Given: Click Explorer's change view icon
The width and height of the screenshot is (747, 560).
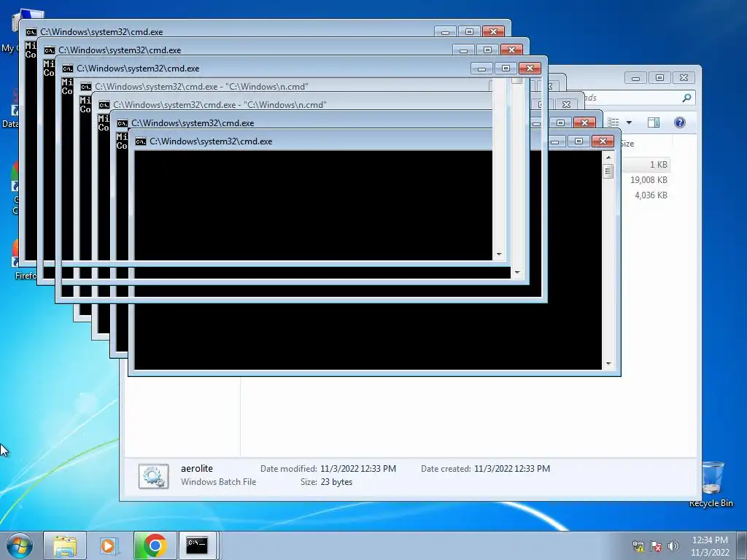Looking at the screenshot, I should pyautogui.click(x=614, y=122).
